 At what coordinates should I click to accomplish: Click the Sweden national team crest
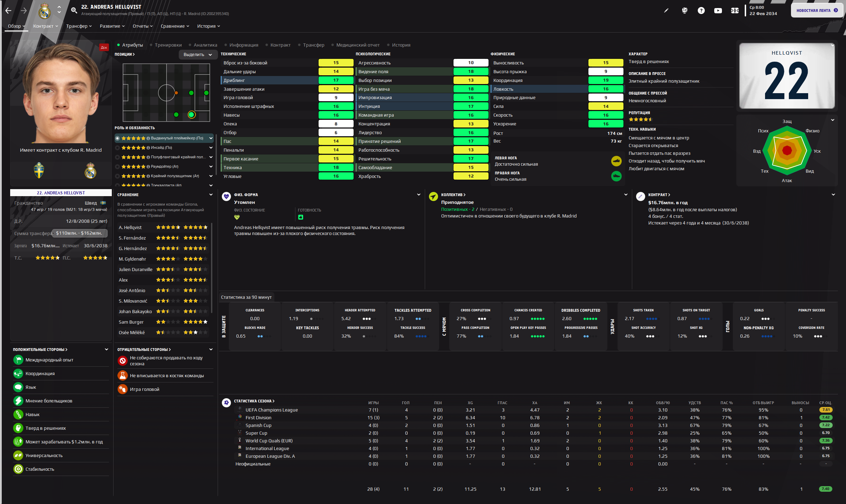39,171
